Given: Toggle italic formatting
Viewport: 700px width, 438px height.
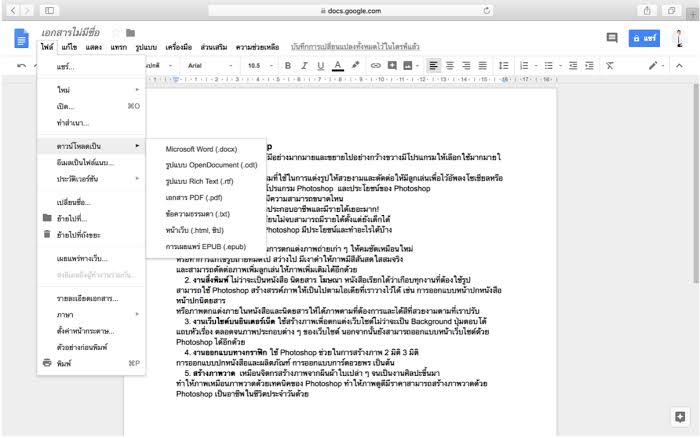Looking at the screenshot, I should tap(304, 66).
